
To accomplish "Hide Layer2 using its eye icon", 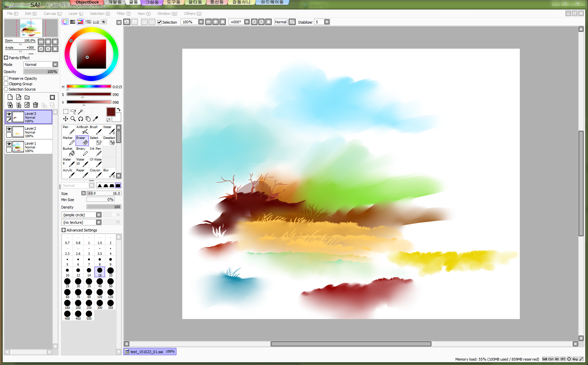I will coord(9,129).
